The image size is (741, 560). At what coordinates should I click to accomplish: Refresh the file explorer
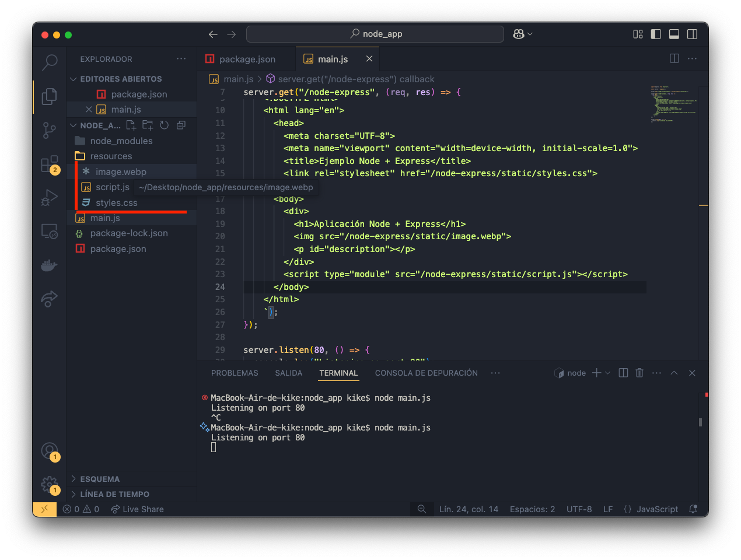[x=165, y=125]
